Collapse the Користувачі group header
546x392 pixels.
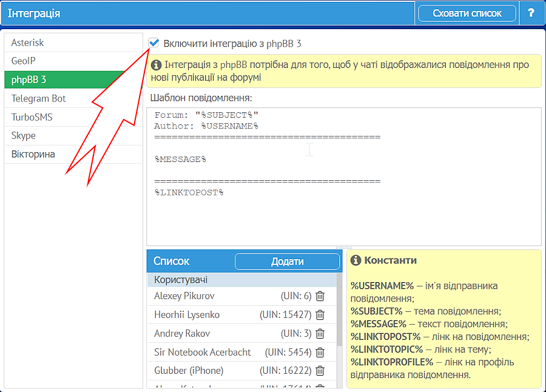[243, 280]
